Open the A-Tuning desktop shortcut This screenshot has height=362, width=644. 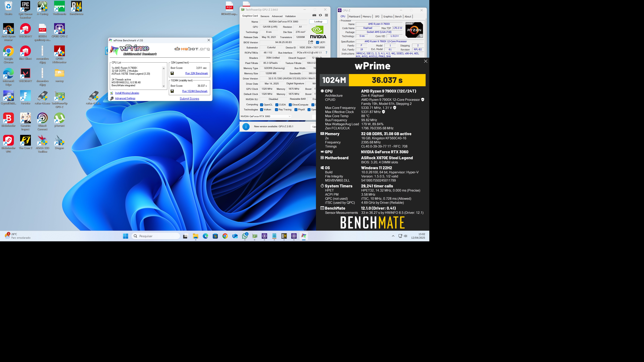42,8
